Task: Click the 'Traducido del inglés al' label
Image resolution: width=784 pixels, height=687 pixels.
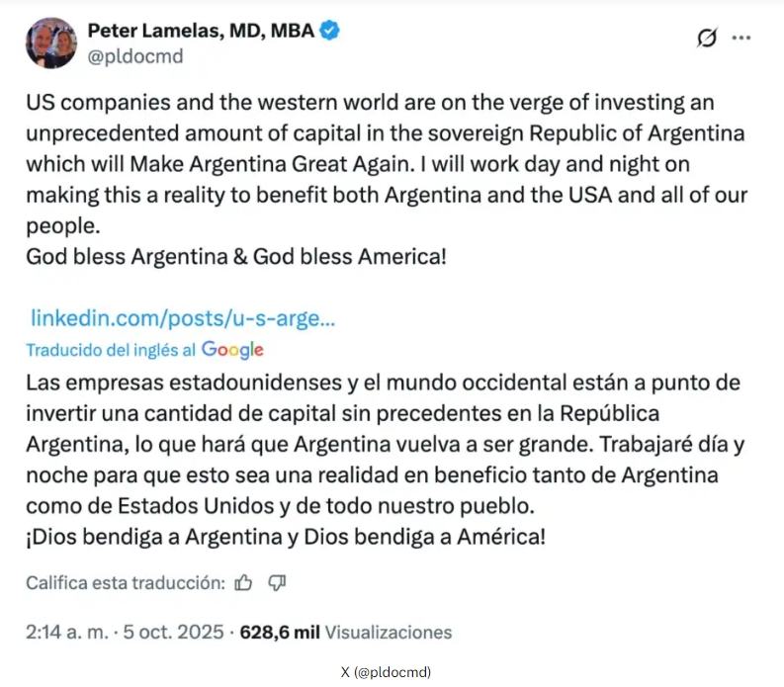Action: tap(111, 349)
